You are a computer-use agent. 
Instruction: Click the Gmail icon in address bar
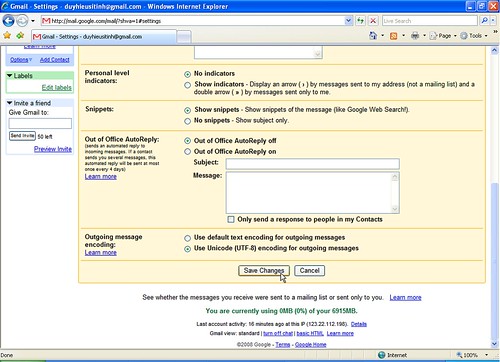click(x=46, y=21)
